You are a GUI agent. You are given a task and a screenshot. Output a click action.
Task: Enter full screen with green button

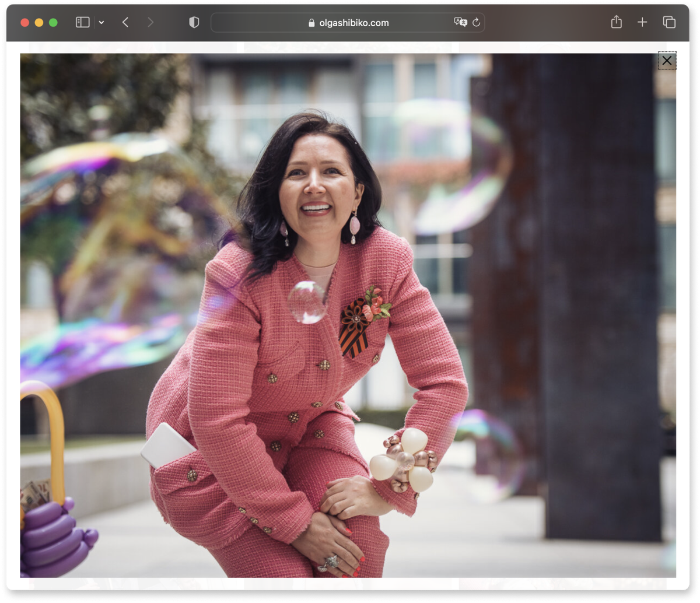pos(53,23)
